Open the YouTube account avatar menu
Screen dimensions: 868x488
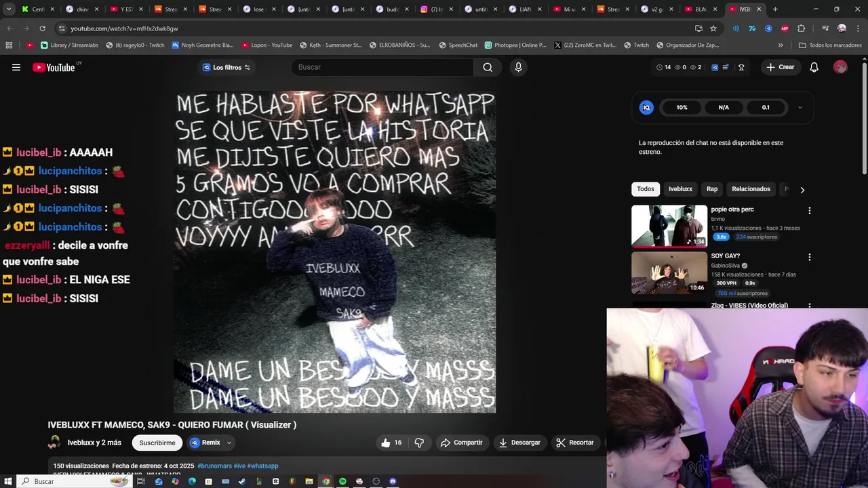[840, 67]
